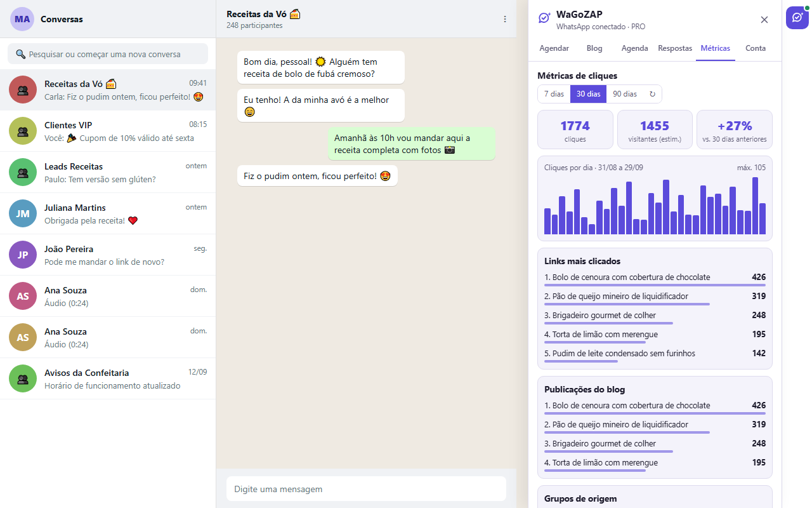Close the WaGoZAP panel
The width and height of the screenshot is (812, 508).
(x=764, y=20)
